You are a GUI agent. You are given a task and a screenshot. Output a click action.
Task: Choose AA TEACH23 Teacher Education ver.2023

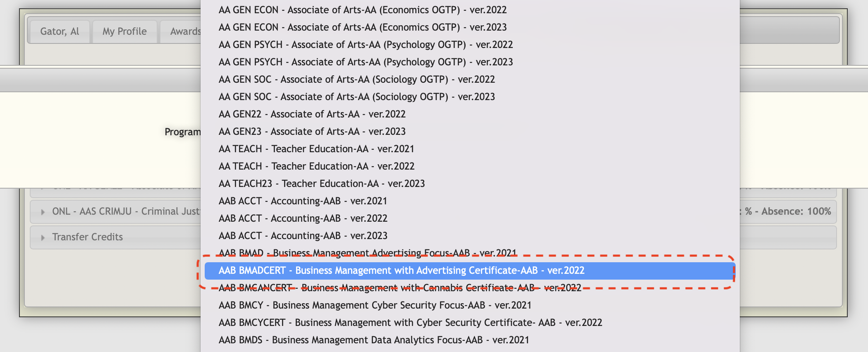point(322,184)
